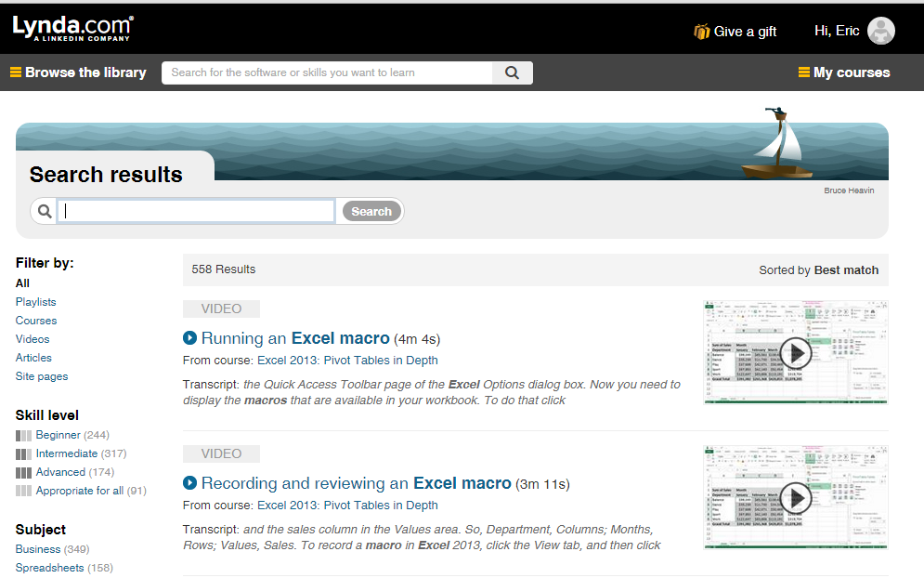Click the Advanced level bars icon

click(23, 473)
